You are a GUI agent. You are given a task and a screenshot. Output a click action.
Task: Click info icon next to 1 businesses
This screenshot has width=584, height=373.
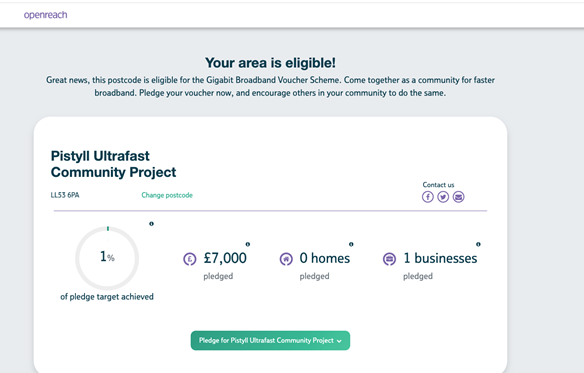point(478,244)
